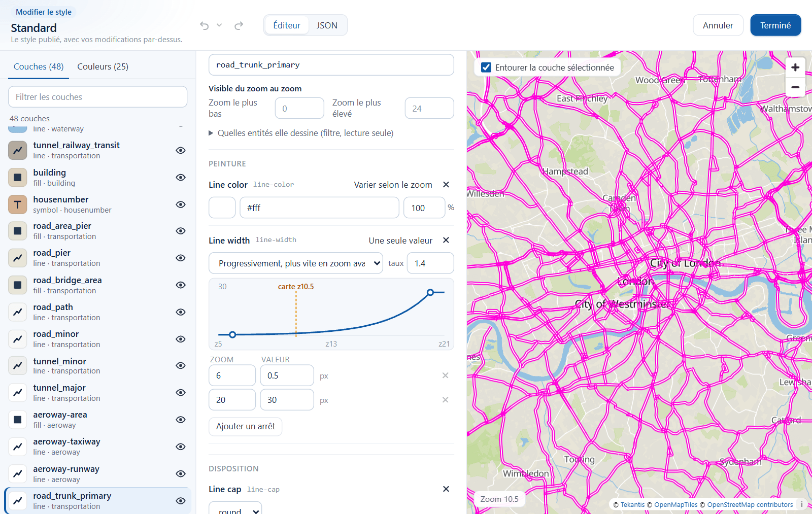
Task: Click the z20 curve handle point
Action: pos(430,292)
